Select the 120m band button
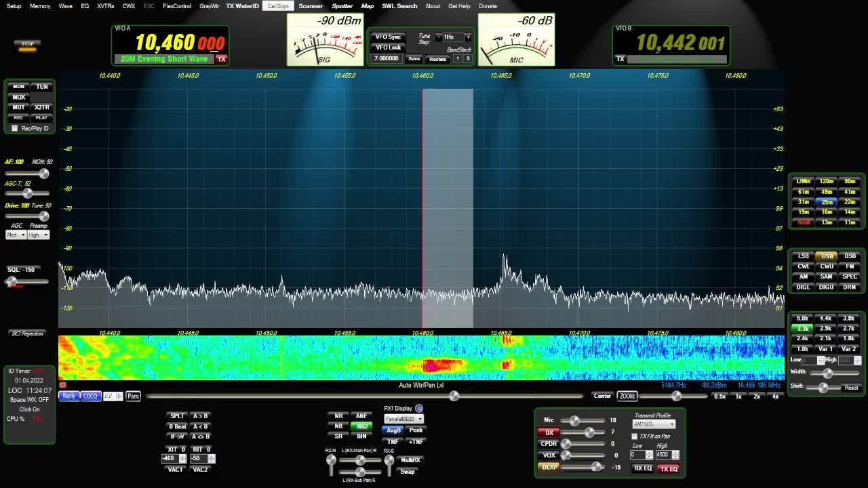868x488 pixels. tap(827, 182)
